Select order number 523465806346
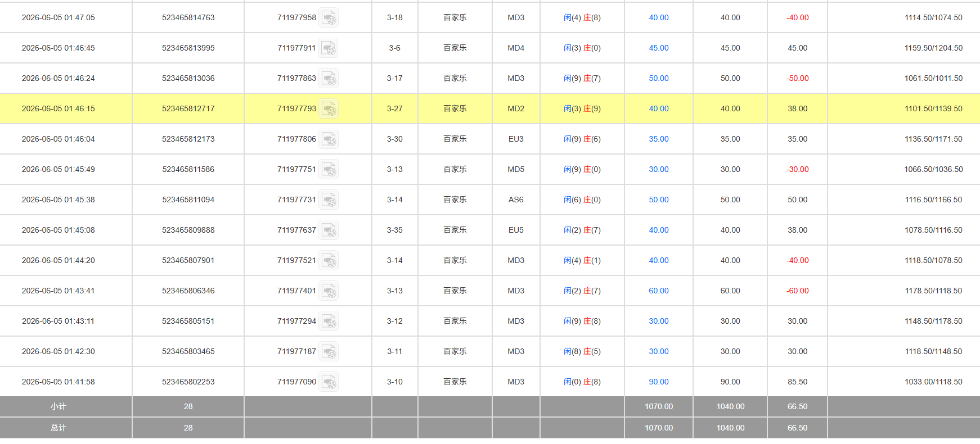 point(188,291)
